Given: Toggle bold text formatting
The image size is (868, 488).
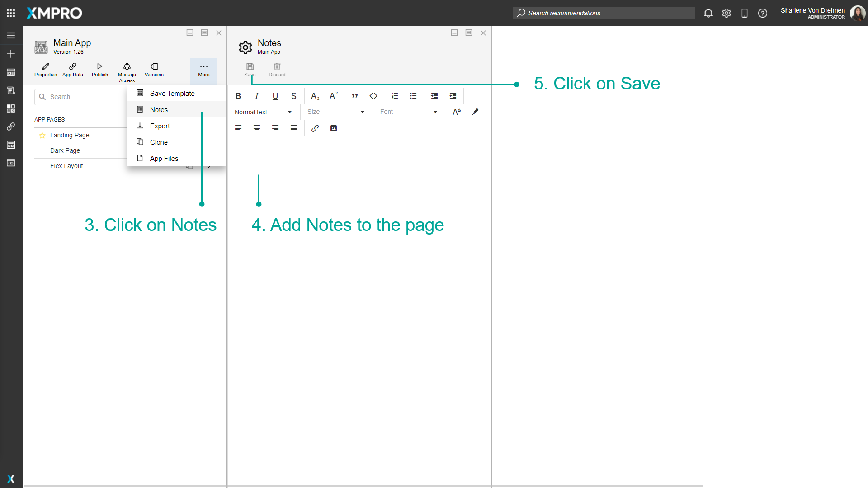Looking at the screenshot, I should pyautogui.click(x=238, y=96).
